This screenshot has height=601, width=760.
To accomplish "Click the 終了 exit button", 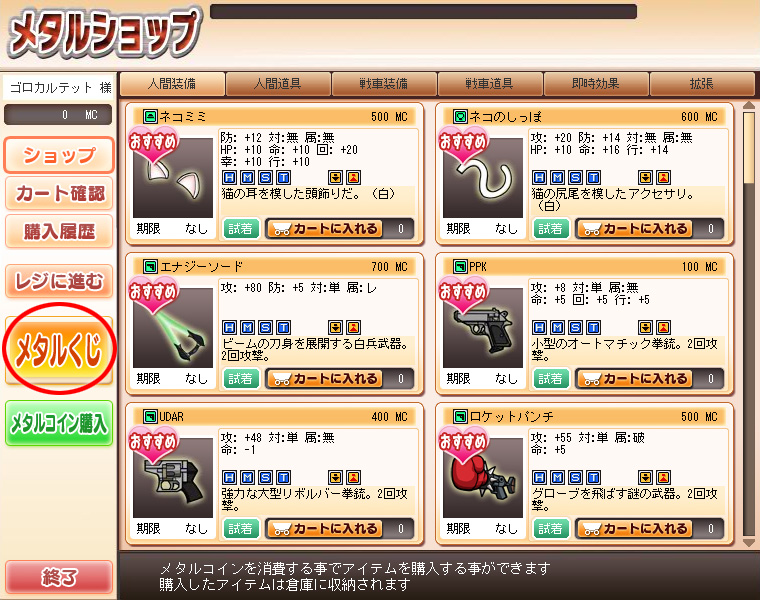I will click(x=59, y=577).
